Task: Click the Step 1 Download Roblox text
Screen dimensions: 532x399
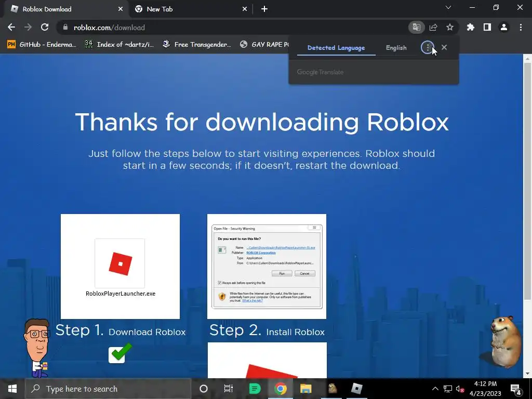Action: (x=121, y=330)
